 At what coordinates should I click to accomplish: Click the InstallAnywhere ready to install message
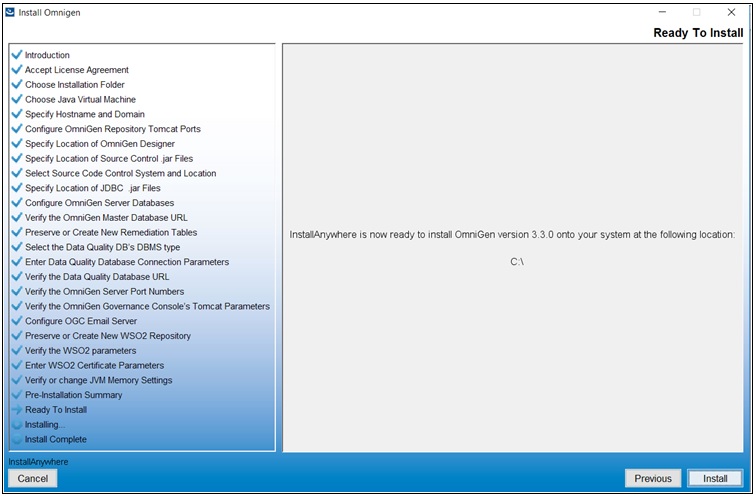coord(512,235)
